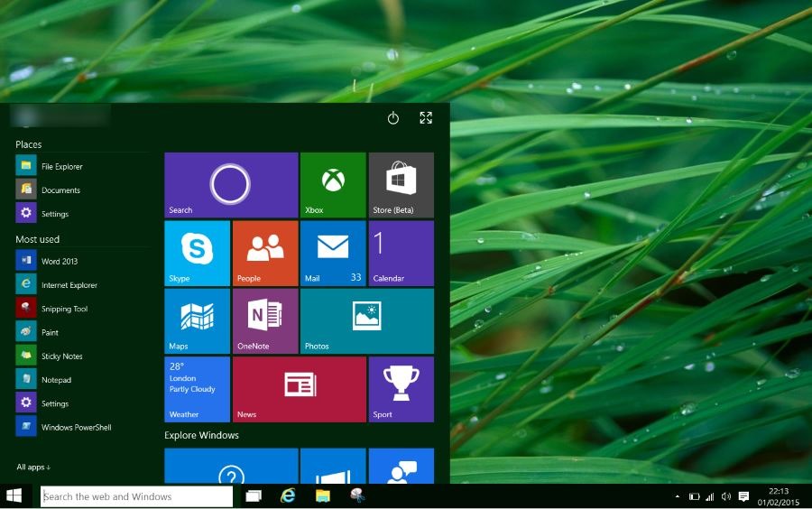This screenshot has height=509, width=812.
Task: Expand the All apps list
Action: pos(33,467)
